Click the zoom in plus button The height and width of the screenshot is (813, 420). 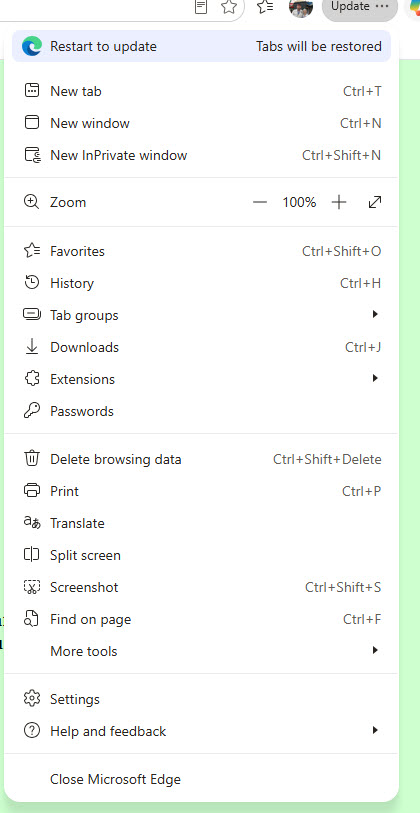[339, 202]
